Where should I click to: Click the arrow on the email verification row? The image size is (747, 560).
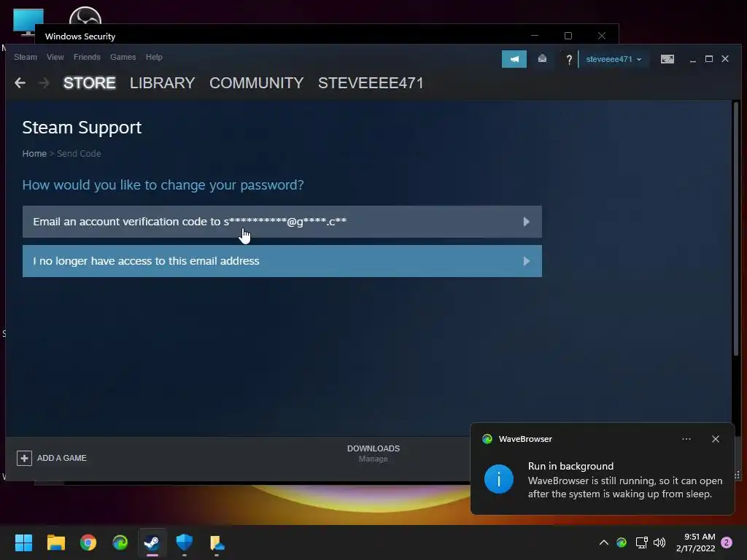[x=527, y=222]
